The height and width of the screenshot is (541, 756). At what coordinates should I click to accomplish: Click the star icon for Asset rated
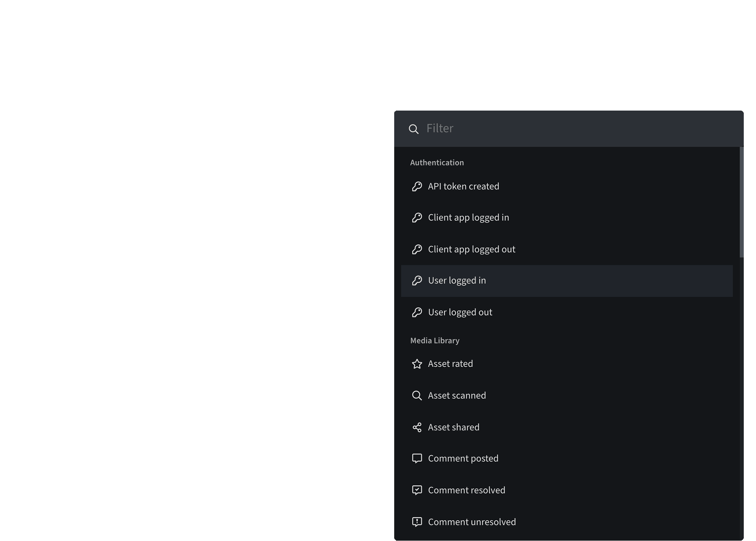point(417,364)
